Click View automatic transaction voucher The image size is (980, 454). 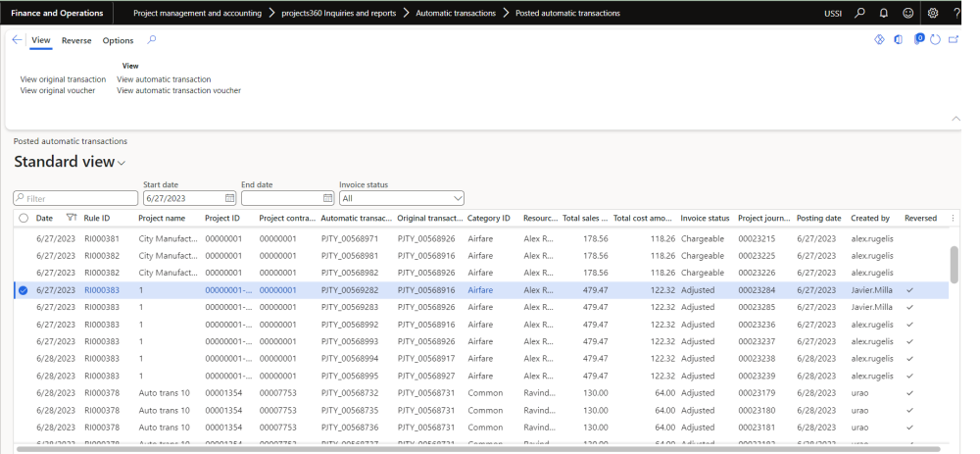[178, 90]
